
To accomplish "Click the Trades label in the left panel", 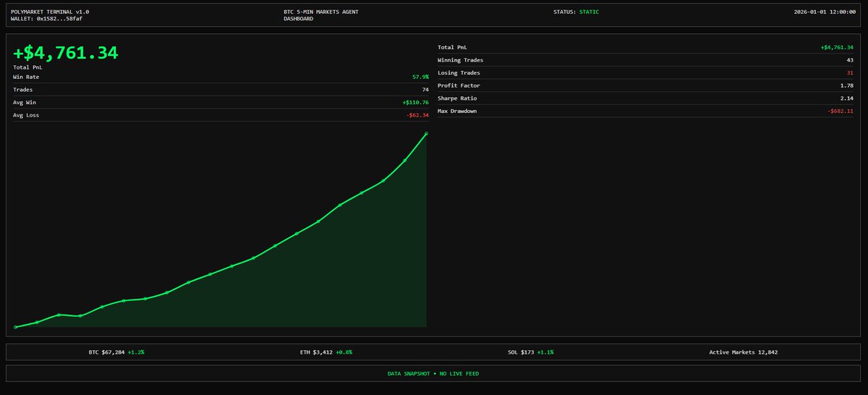I will [x=22, y=90].
